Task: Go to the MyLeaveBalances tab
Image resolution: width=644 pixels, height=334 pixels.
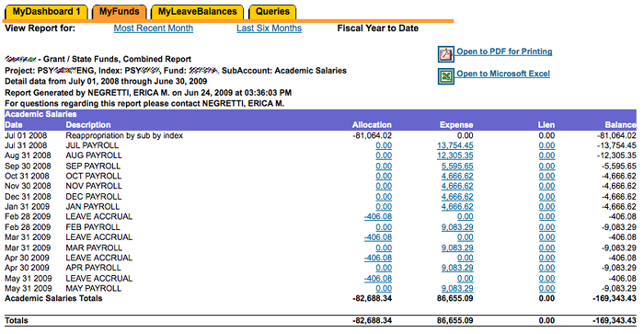Action: point(197,12)
